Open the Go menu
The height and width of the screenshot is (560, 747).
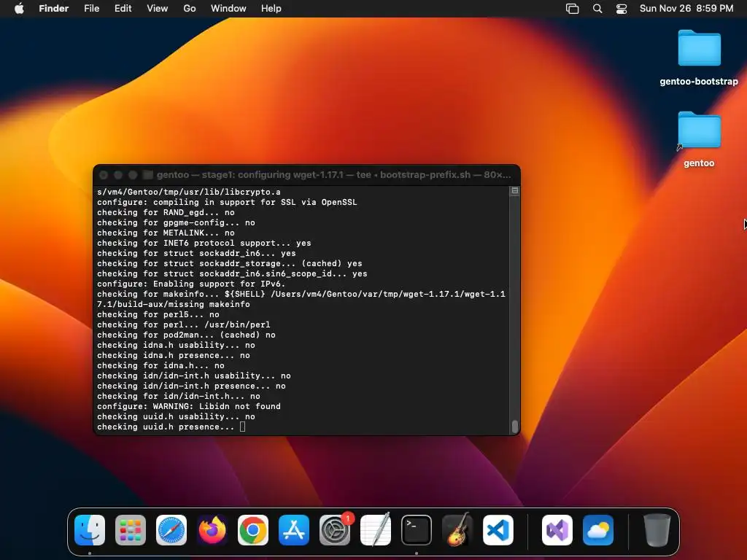[x=190, y=9]
